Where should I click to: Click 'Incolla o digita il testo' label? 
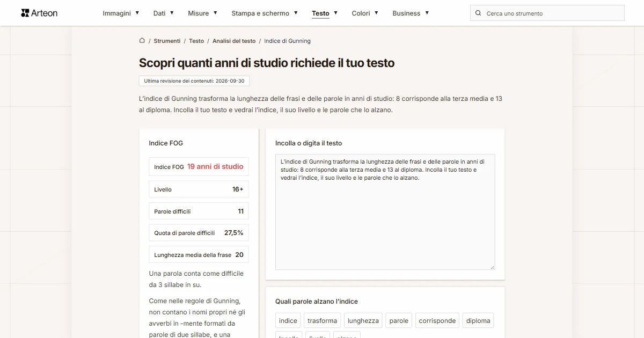[309, 143]
